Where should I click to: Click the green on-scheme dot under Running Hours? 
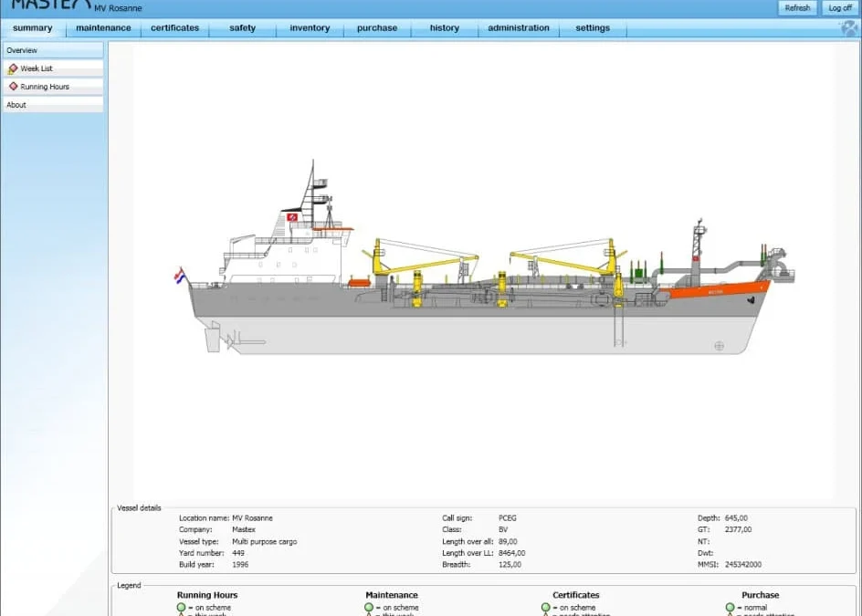tap(182, 608)
